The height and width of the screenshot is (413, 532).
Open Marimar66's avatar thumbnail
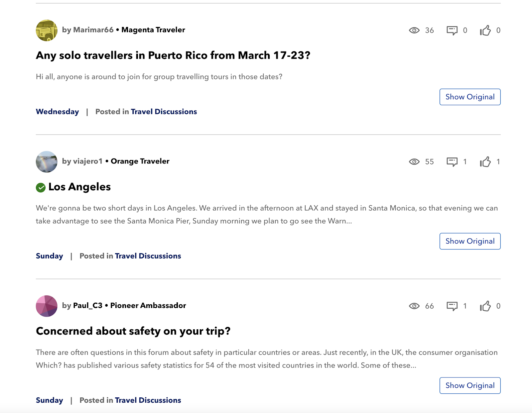47,30
